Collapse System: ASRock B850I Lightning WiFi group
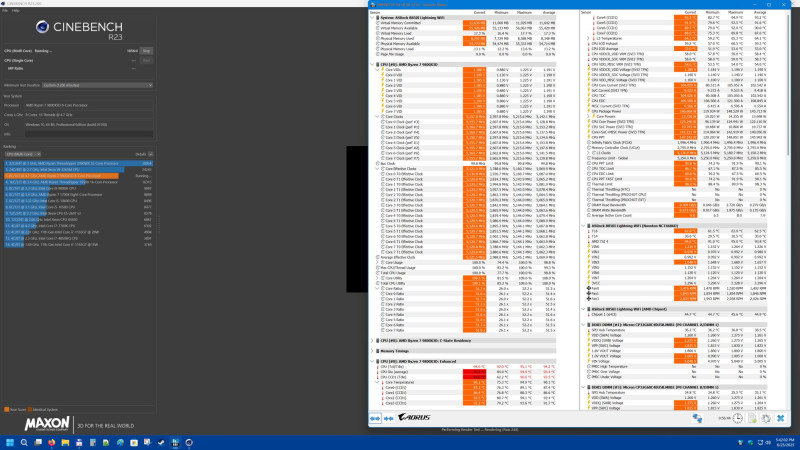Image resolution: width=800 pixels, height=450 pixels. [372, 17]
